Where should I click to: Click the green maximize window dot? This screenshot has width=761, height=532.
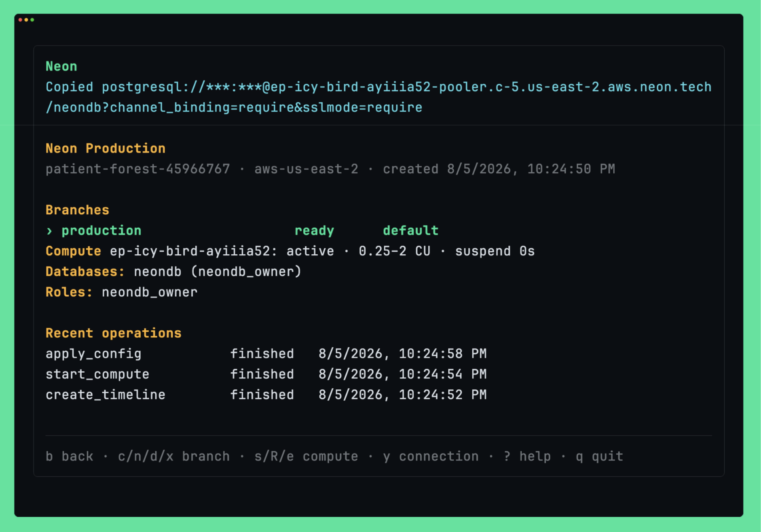[x=32, y=20]
